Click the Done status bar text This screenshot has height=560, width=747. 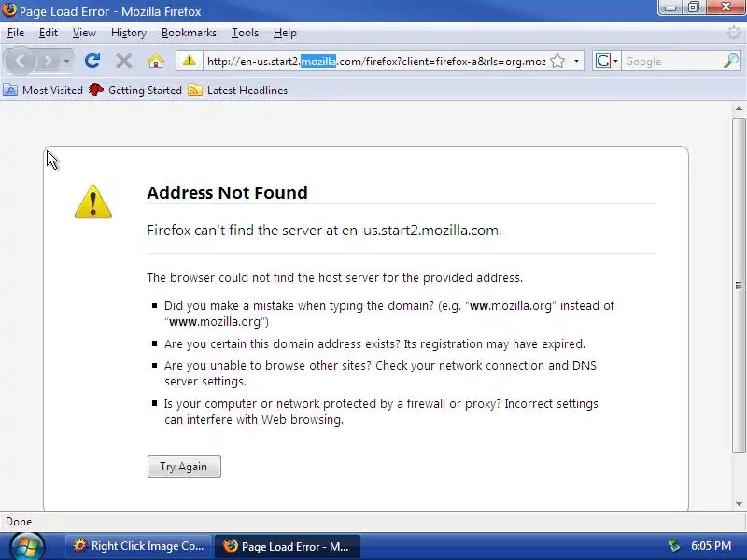(19, 522)
